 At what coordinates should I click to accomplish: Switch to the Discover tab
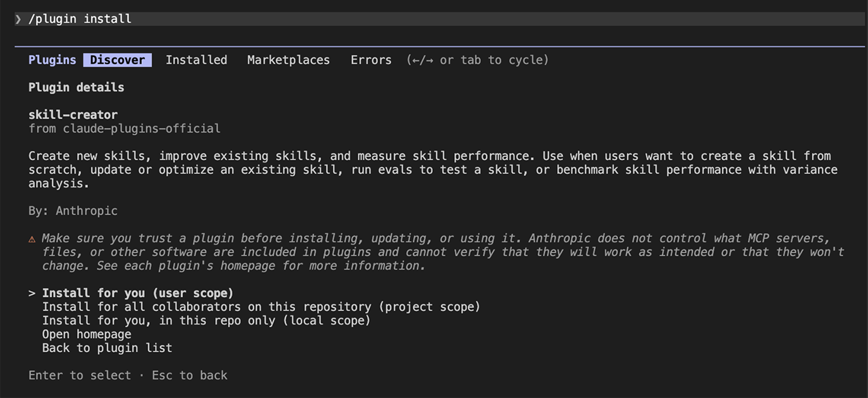(x=117, y=60)
